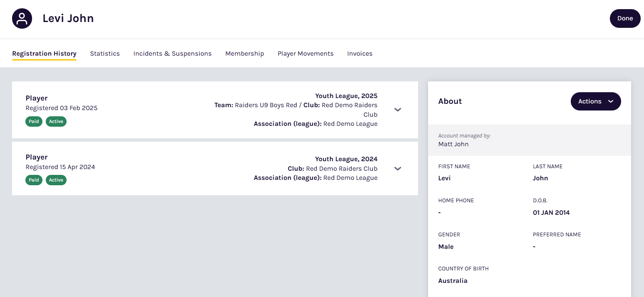Click the Paid badge on 2024 registration
The width and height of the screenshot is (644, 297).
34,180
